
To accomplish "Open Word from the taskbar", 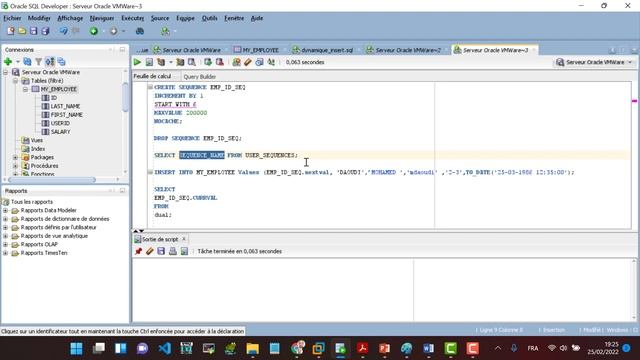I will click(x=428, y=348).
